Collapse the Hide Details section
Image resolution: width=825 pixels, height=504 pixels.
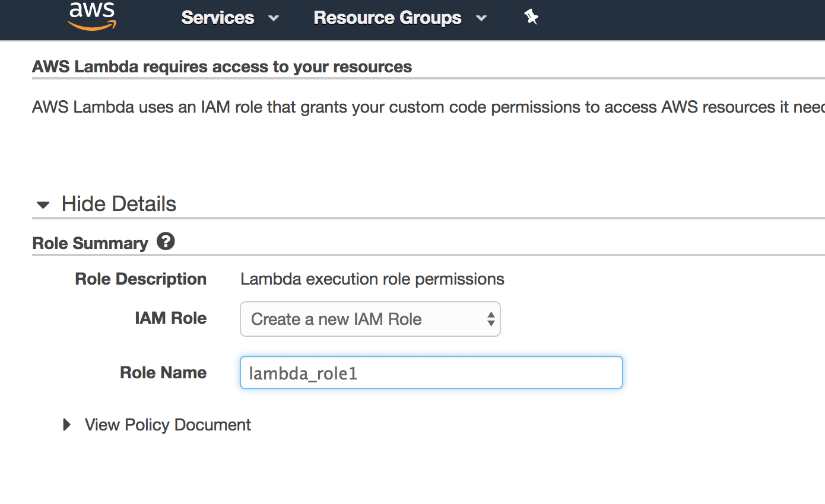[106, 204]
